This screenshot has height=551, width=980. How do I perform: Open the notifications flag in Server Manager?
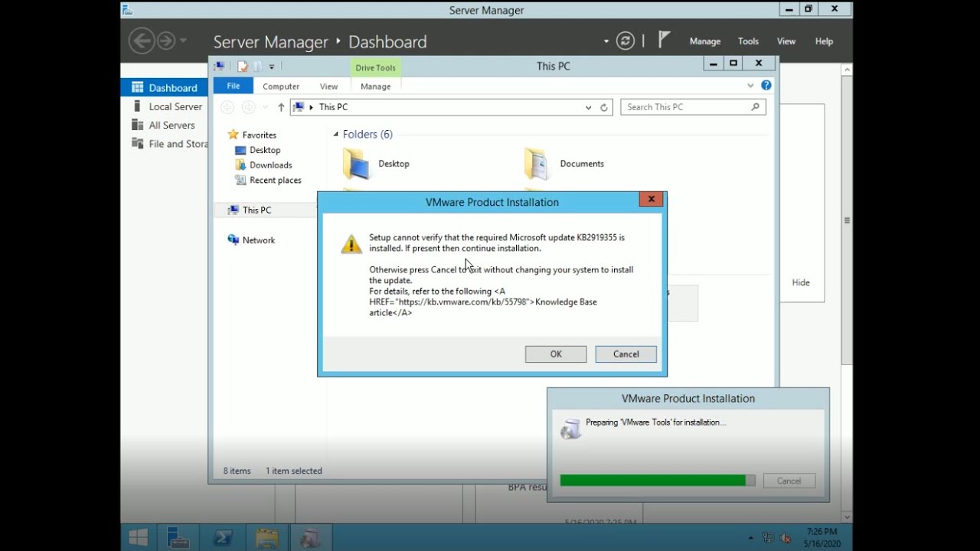coord(664,40)
